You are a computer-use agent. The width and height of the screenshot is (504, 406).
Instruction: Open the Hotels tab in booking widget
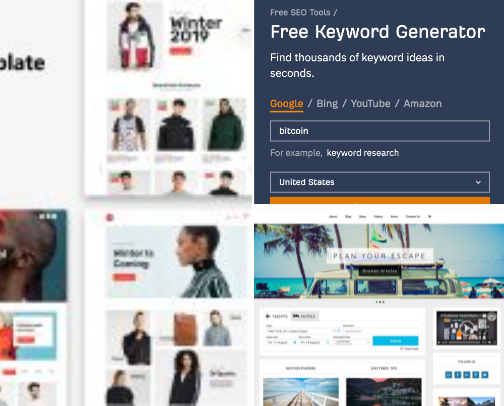tap(304, 316)
